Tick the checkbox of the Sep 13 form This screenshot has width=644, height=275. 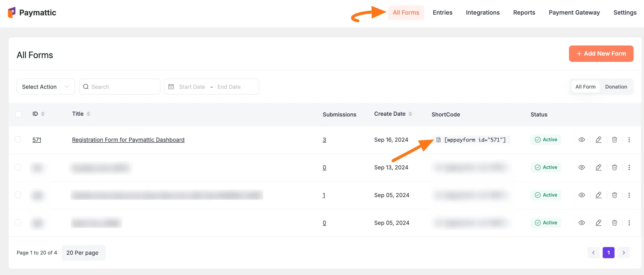[x=18, y=167]
